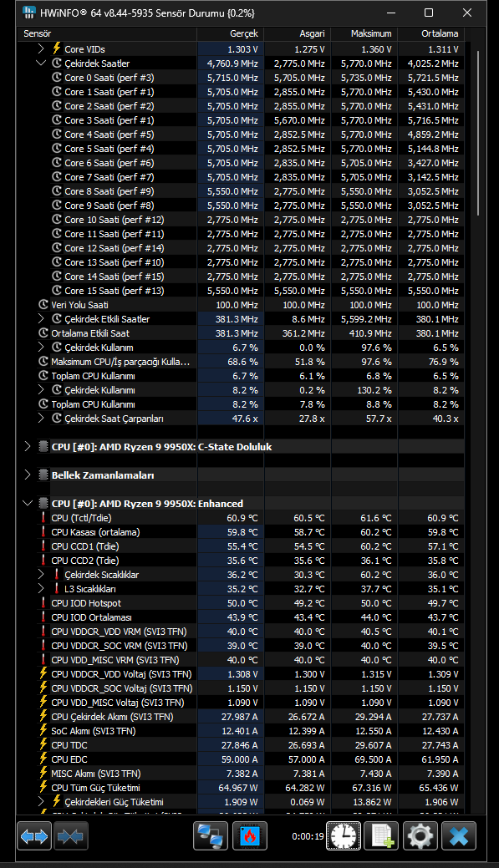
Task: Expand Çekirdek Kullanım 6.7 % row
Action: [40, 347]
